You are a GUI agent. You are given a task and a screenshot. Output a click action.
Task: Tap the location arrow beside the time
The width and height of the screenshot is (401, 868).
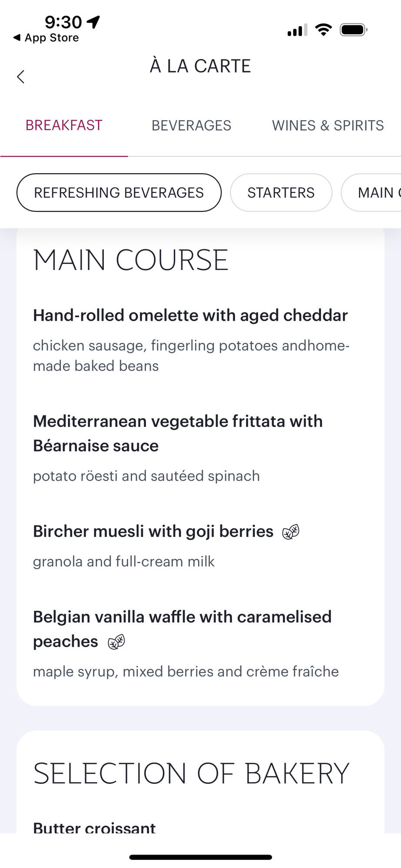(x=93, y=22)
